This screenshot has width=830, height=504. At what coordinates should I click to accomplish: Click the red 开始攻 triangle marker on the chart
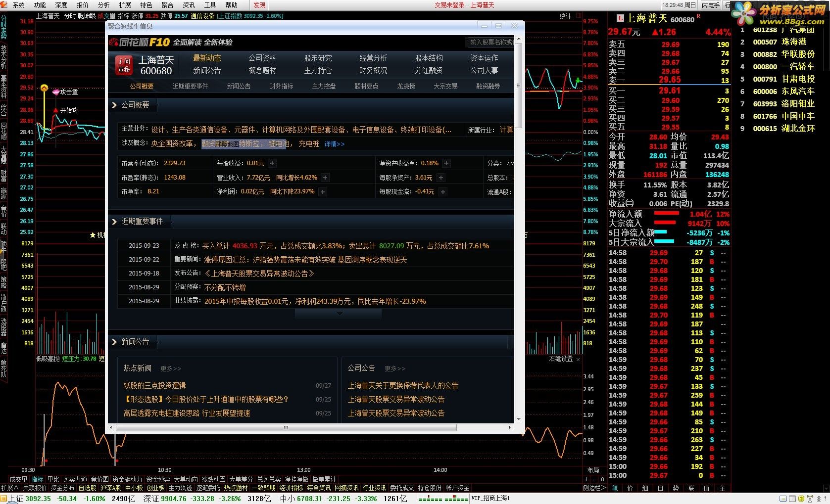(55, 110)
